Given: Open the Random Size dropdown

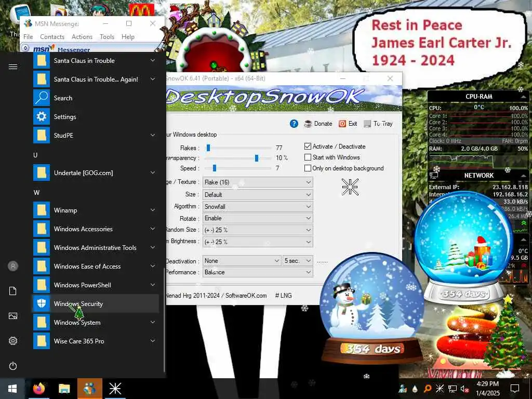Looking at the screenshot, I should tap(258, 230).
